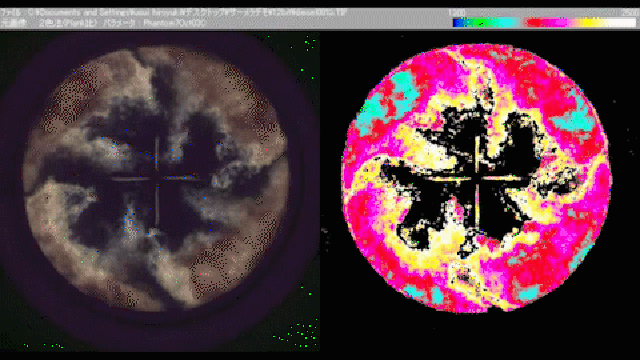This screenshot has width=640, height=360.
Task: Click the yellow segment of the color scale
Action: coord(589,23)
